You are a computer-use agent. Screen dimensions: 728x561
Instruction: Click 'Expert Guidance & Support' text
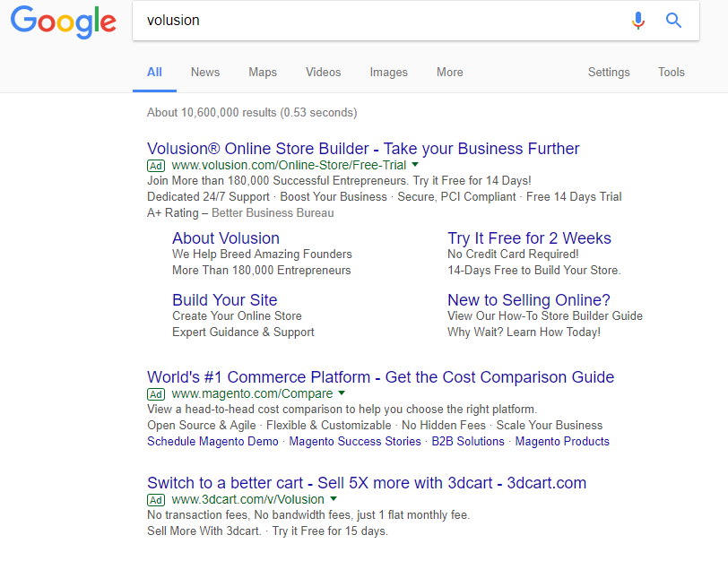tap(243, 332)
